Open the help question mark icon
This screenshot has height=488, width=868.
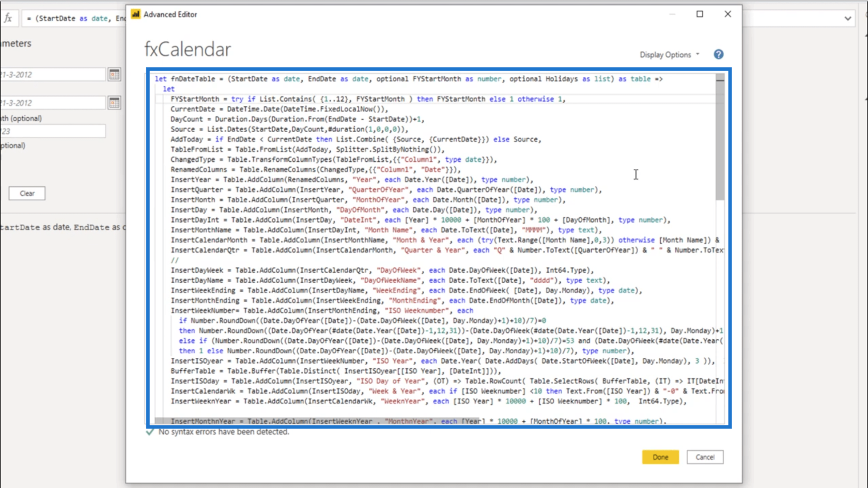(719, 54)
